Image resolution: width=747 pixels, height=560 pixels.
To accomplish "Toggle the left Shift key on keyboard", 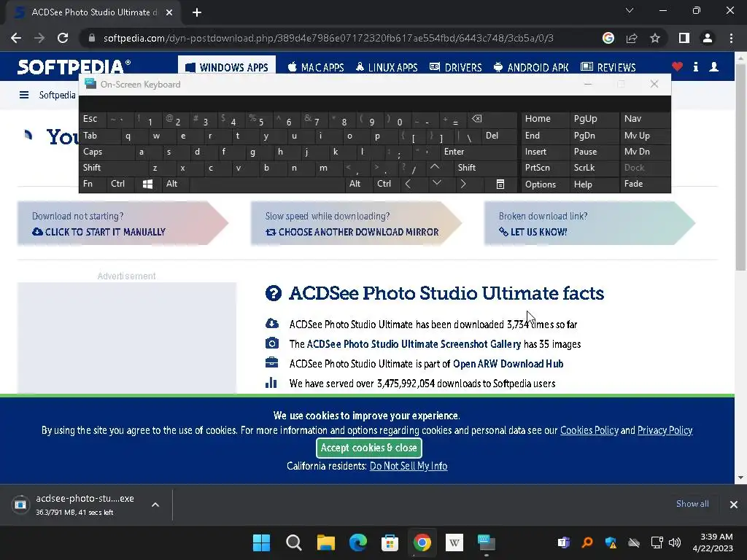I will (x=113, y=168).
